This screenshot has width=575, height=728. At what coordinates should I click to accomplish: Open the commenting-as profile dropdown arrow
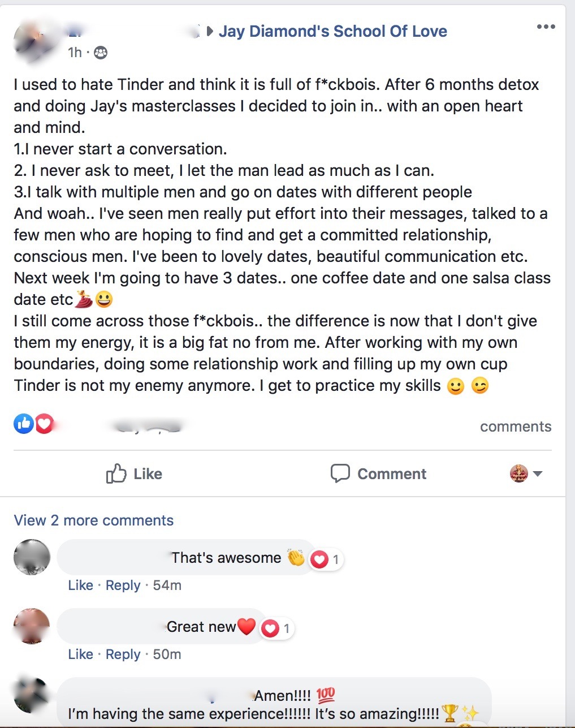538,473
